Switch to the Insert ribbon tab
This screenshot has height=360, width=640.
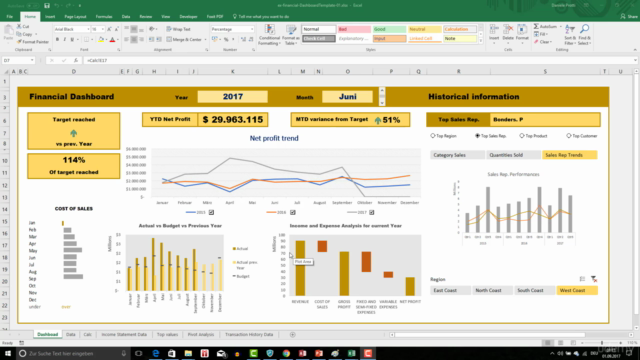coord(50,17)
